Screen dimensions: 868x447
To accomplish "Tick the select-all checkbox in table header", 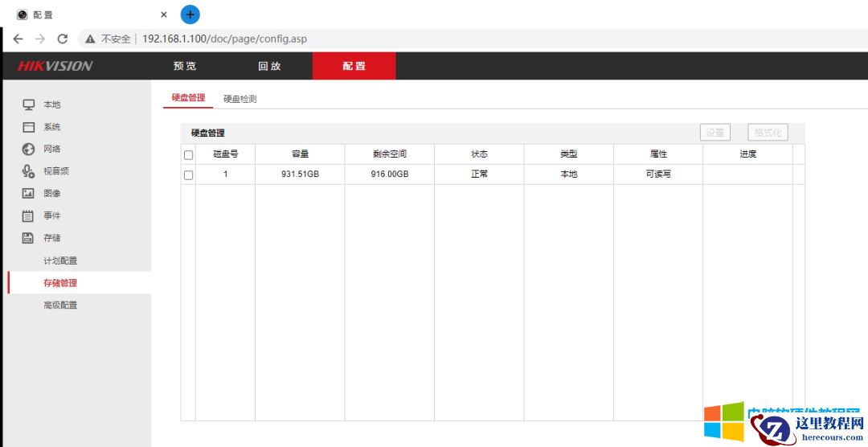I will (189, 154).
